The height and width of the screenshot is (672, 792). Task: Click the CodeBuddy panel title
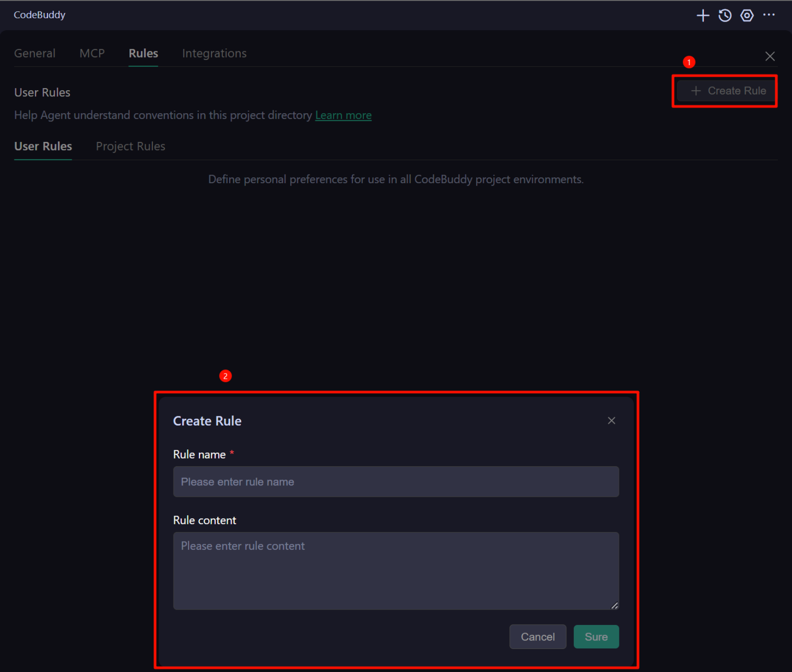tap(39, 15)
